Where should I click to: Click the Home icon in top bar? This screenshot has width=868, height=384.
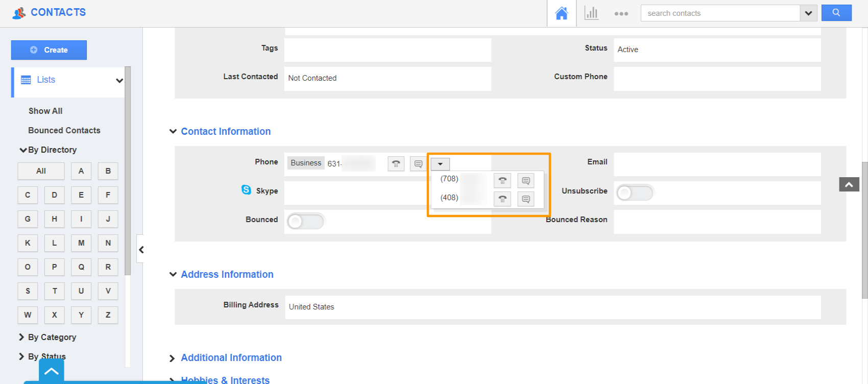561,13
